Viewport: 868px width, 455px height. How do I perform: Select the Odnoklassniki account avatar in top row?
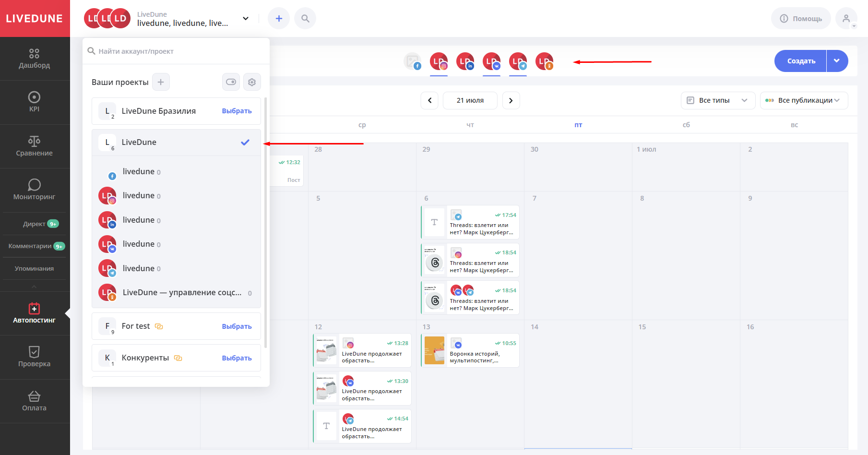[x=545, y=61]
